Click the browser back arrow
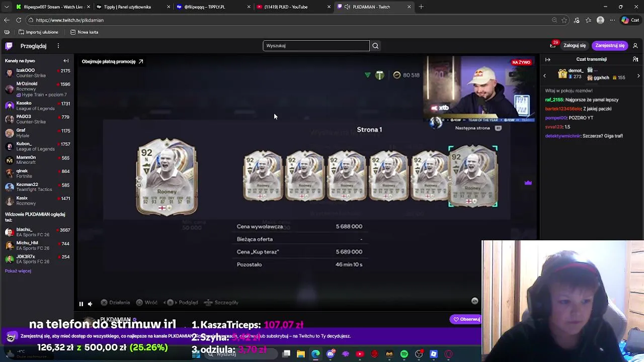Screen dimensions: 644x362 coord(7,20)
